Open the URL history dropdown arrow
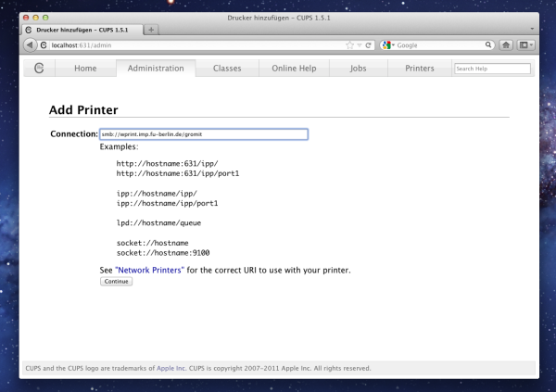The height and width of the screenshot is (392, 556). point(360,45)
